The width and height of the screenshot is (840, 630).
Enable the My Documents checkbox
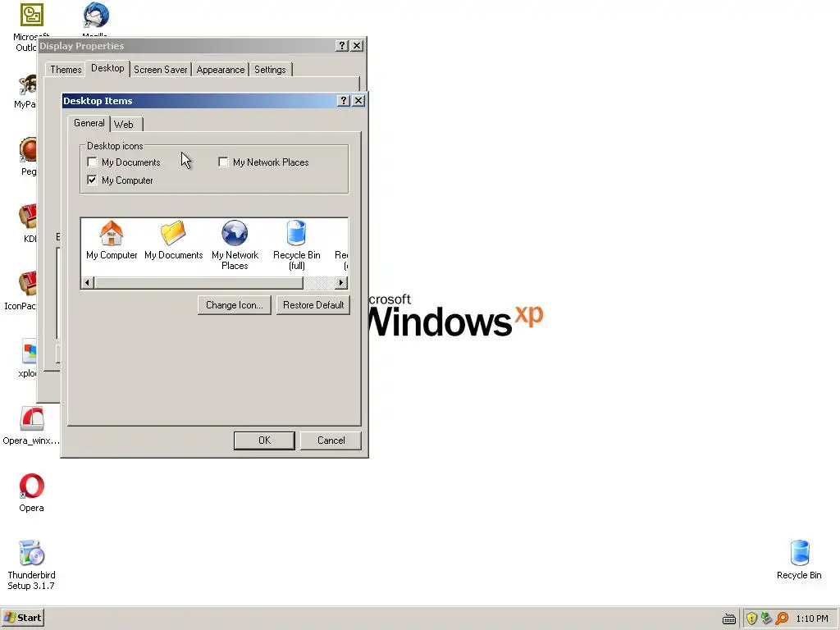(92, 162)
